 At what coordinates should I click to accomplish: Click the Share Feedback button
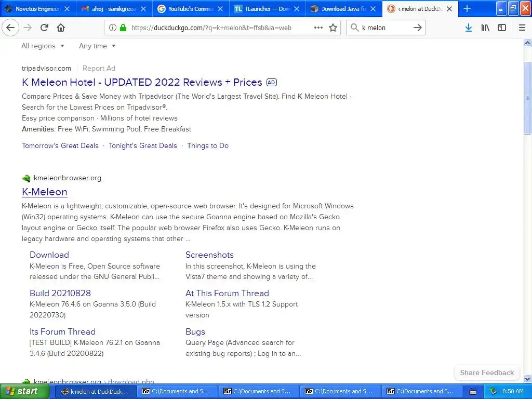click(487, 373)
